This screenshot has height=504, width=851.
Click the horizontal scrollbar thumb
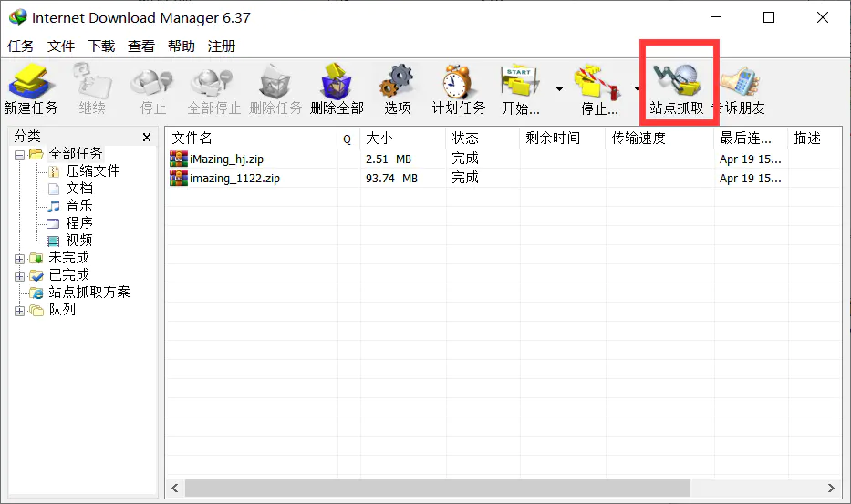[438, 488]
